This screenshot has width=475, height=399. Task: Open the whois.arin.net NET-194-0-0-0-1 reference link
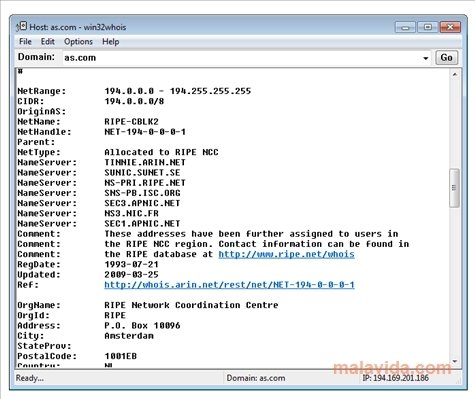pos(229,285)
